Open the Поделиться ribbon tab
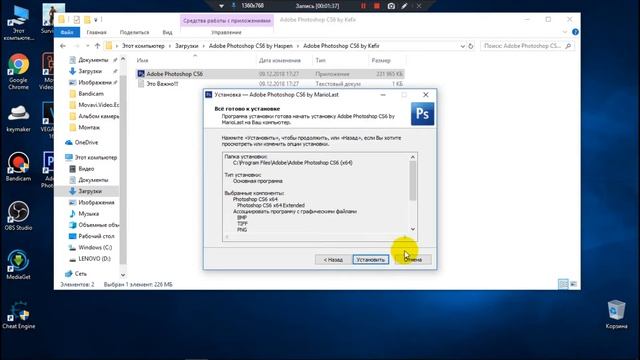The width and height of the screenshot is (640, 360). pyautogui.click(x=134, y=32)
